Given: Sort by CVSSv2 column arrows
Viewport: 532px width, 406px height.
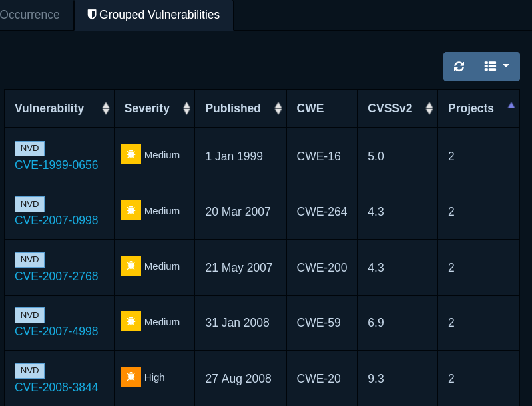Looking at the screenshot, I should click(x=429, y=108).
